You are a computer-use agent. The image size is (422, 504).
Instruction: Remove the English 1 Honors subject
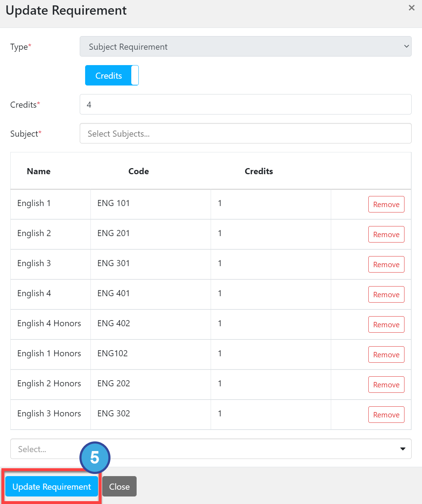pos(386,354)
